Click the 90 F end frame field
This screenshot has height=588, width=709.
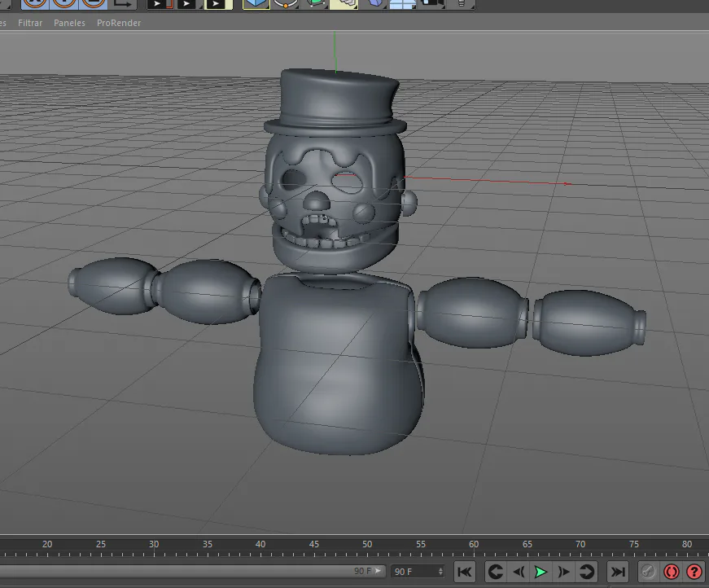[x=418, y=571]
